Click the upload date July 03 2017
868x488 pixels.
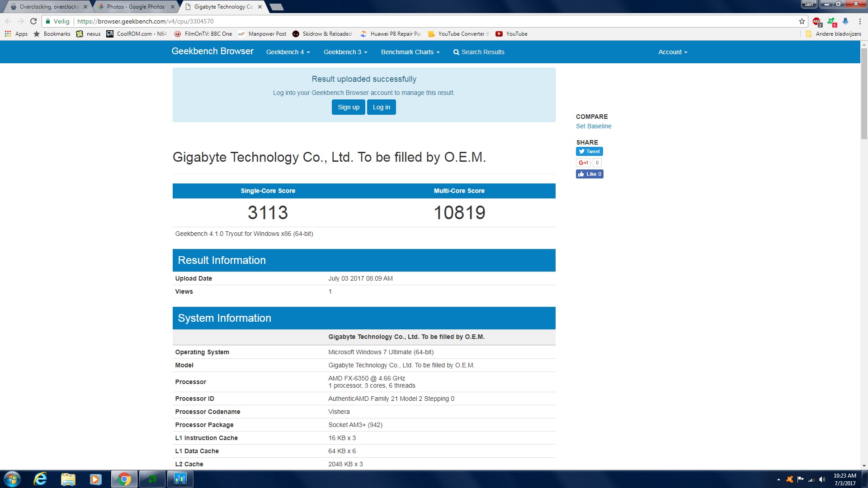pos(360,278)
